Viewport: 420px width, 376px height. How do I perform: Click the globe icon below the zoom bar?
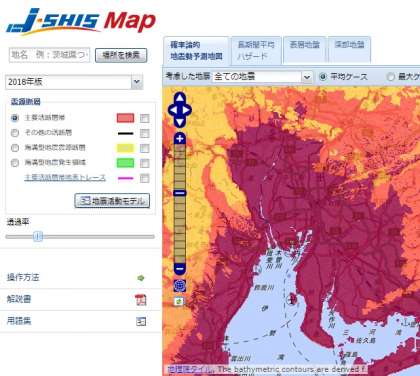180,286
